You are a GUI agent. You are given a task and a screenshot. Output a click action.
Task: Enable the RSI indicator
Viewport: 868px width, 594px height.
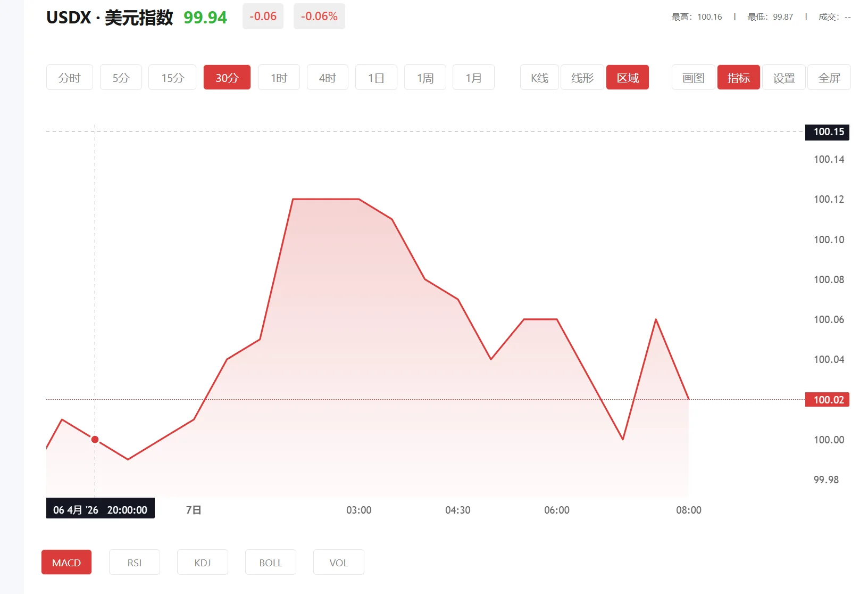point(135,562)
